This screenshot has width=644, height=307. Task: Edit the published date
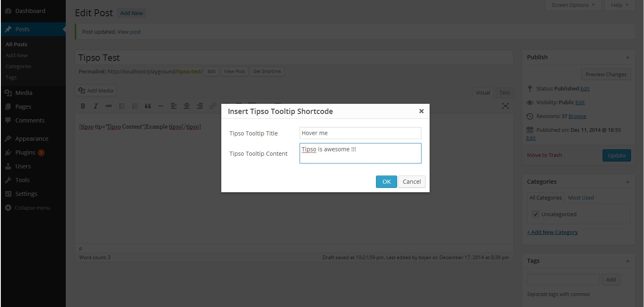(531, 138)
